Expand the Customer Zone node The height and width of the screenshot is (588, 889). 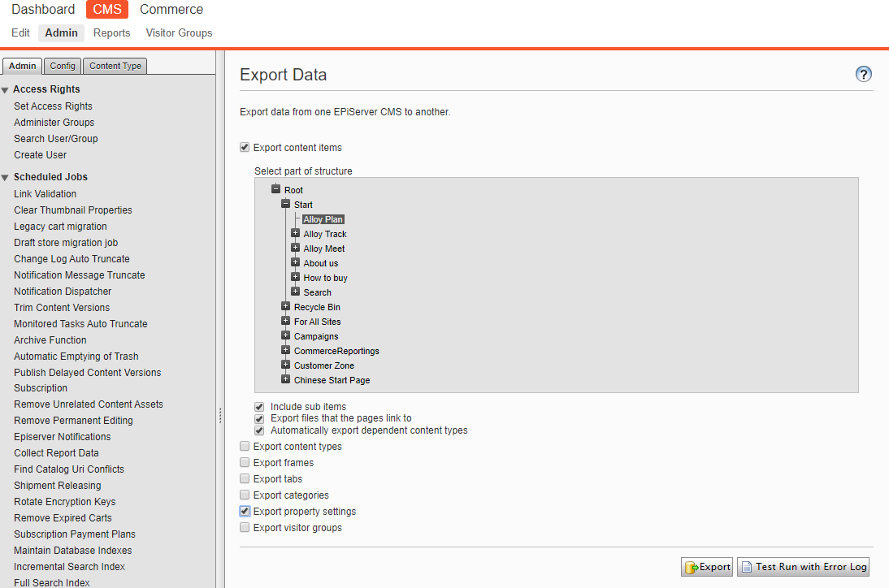(286, 365)
